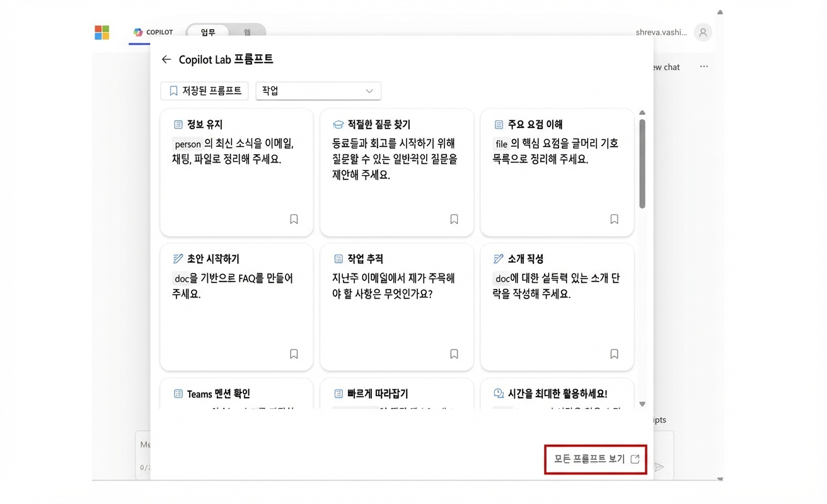This screenshot has width=827, height=504.
Task: Bookmark the 정보 유지 prompt card
Action: point(294,219)
